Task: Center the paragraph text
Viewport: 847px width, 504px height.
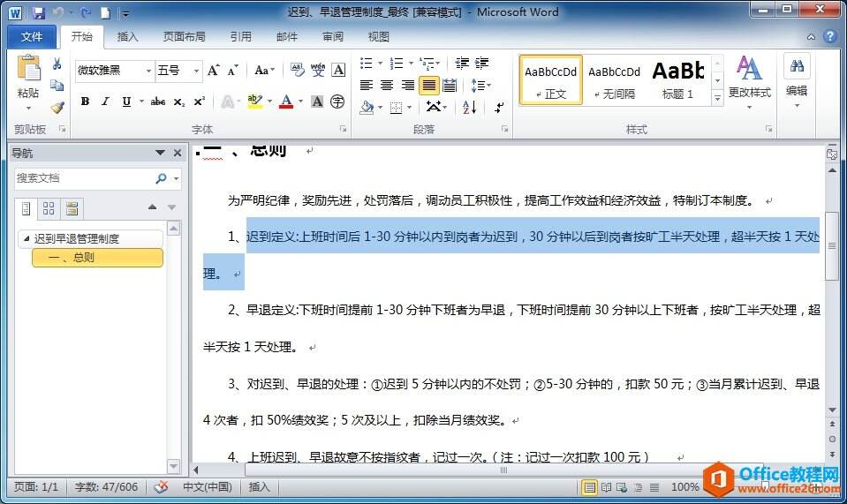Action: click(x=387, y=86)
